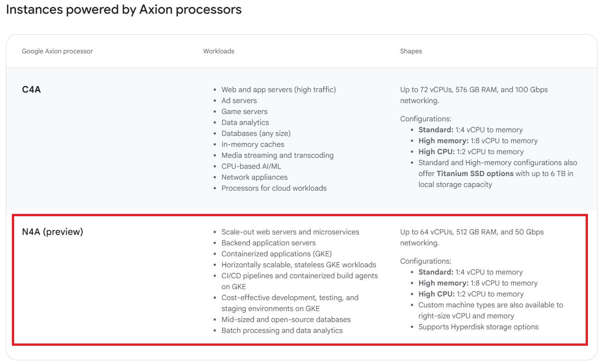The height and width of the screenshot is (364, 603).
Task: Click 'Scale-out web servers and microservices' item
Action: point(290,232)
